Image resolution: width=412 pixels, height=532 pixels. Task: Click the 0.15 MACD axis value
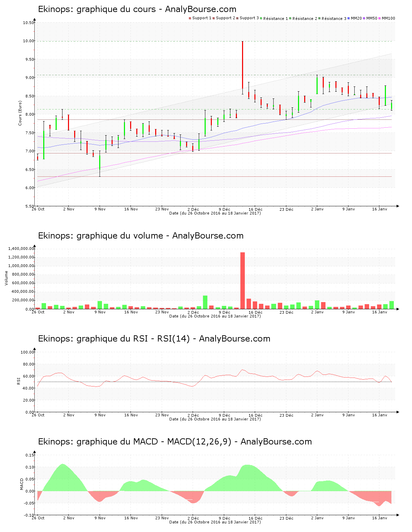pyautogui.click(x=30, y=455)
